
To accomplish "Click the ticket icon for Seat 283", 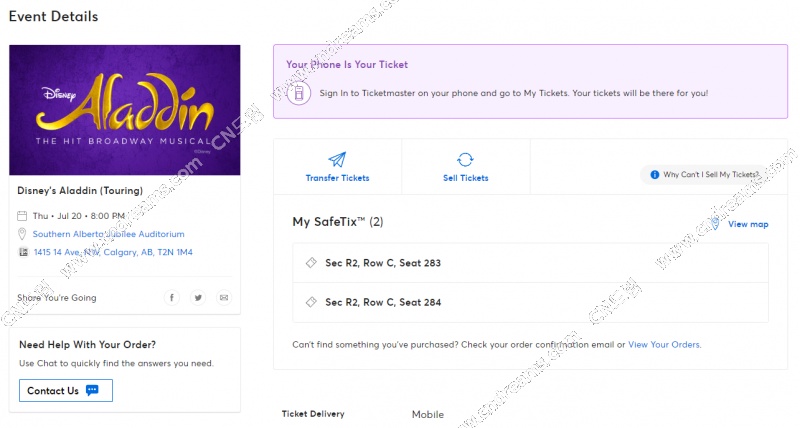I will 311,263.
